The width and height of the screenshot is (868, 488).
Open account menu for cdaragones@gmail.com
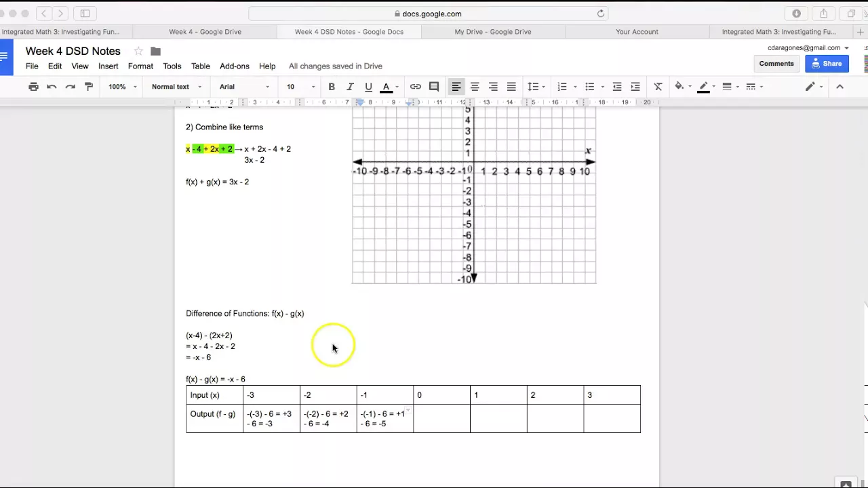coord(808,48)
